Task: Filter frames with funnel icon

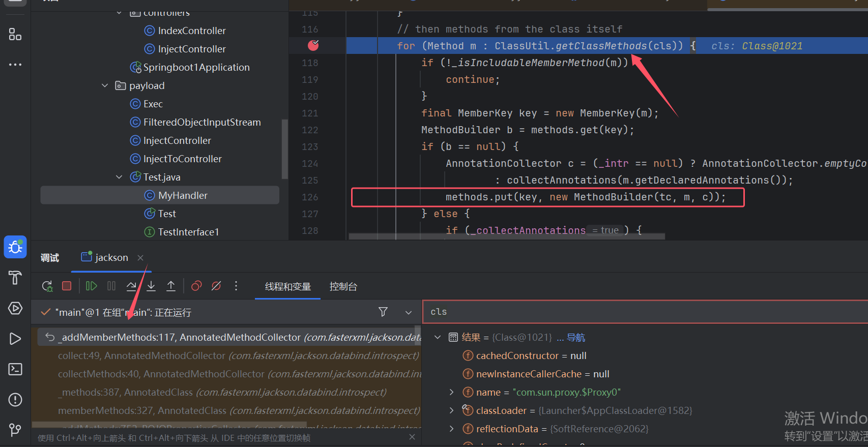Action: click(383, 312)
